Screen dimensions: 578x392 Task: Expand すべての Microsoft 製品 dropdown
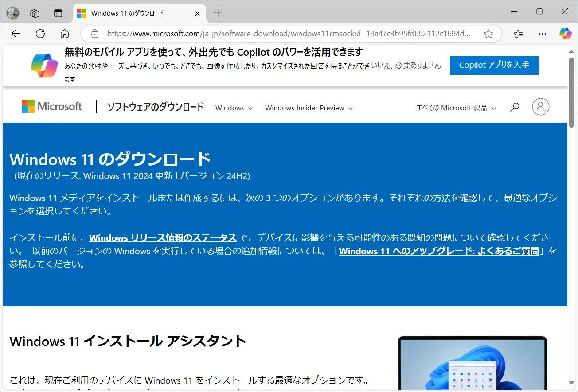tap(456, 108)
